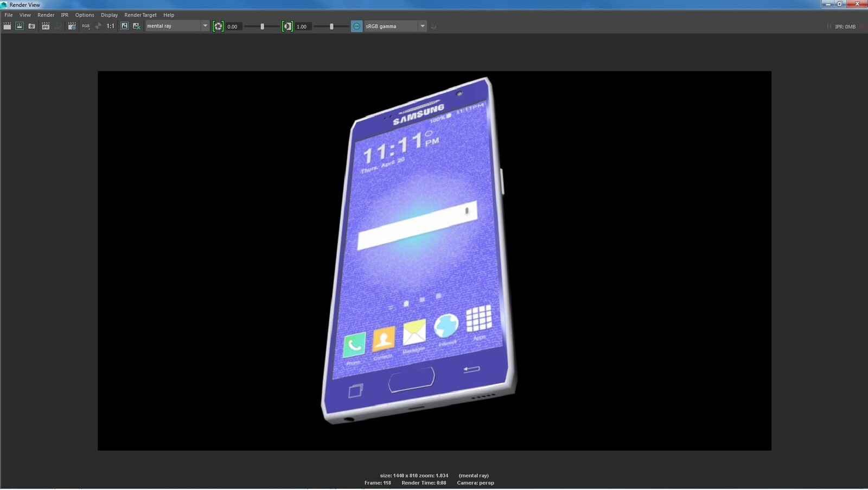Click the color management settings icon
The width and height of the screenshot is (868, 490).
[433, 26]
